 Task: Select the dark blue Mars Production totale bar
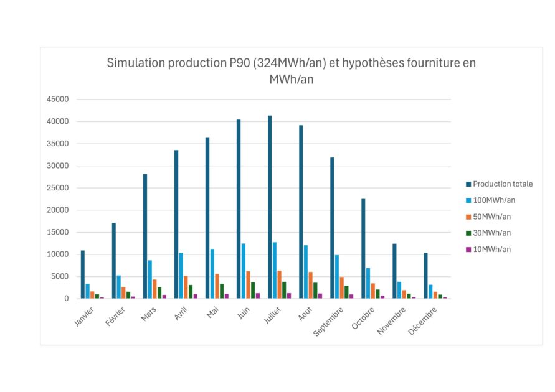[145, 236]
